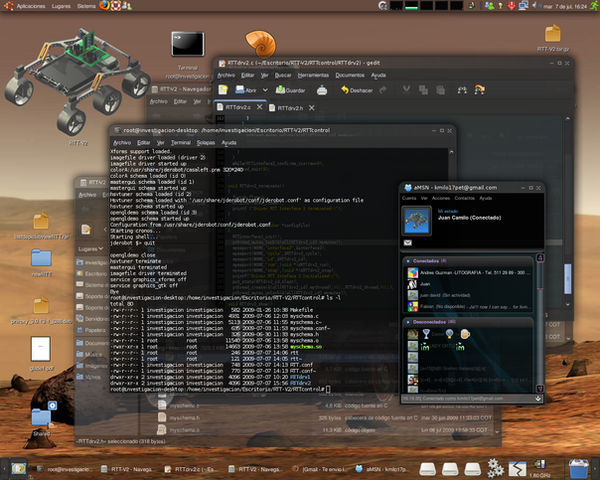Viewport: 600px width, 480px height.
Task: Open Find and Replace in gedit toolbar
Action: 479,90
